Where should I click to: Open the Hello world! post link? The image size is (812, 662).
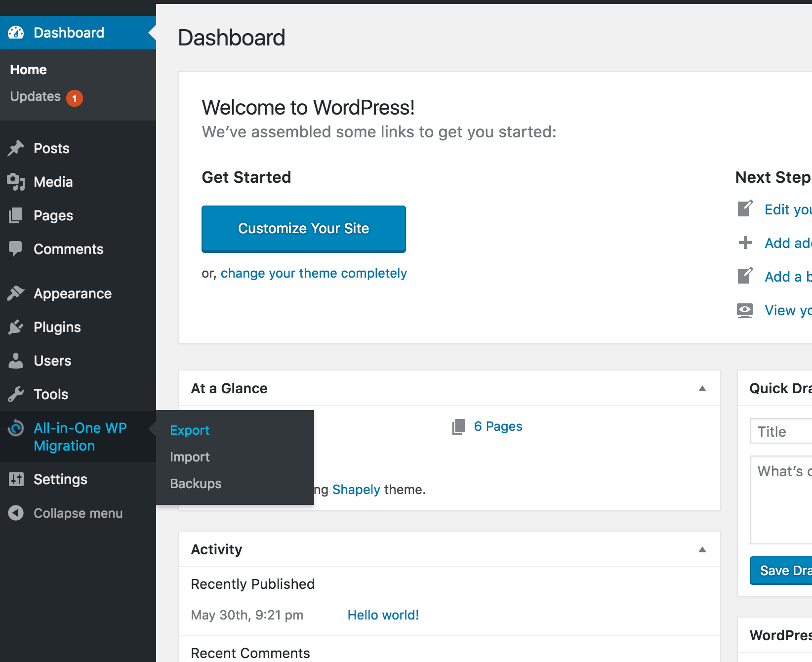[383, 615]
